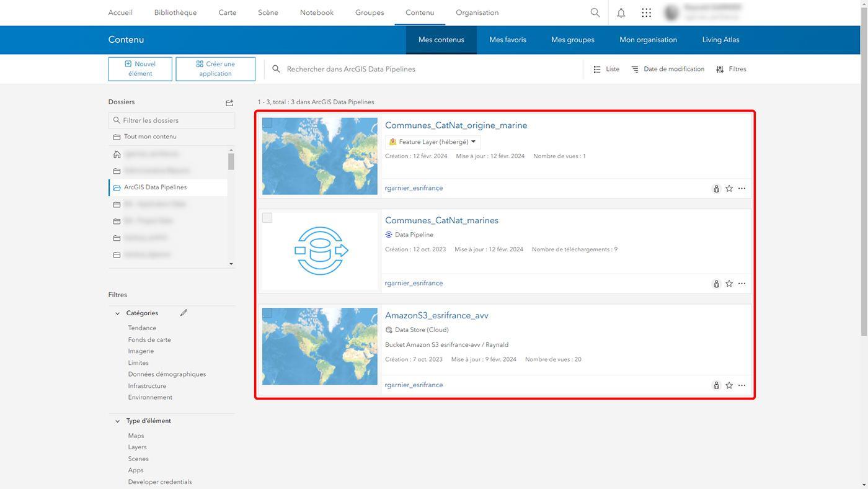The height and width of the screenshot is (489, 868).
Task: Open Groupes in the top navigation
Action: [370, 12]
